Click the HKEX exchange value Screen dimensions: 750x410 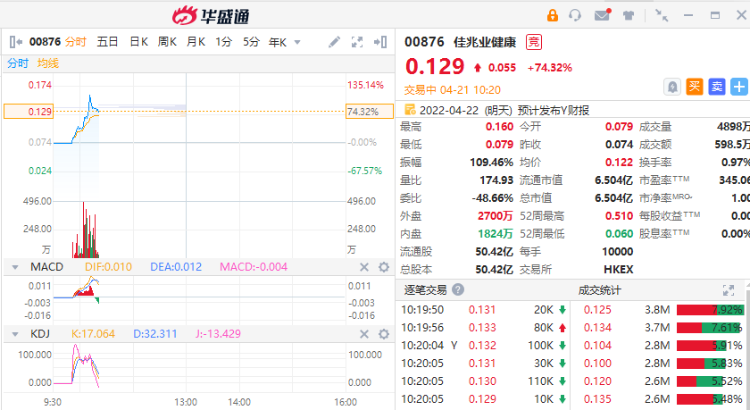pos(618,270)
